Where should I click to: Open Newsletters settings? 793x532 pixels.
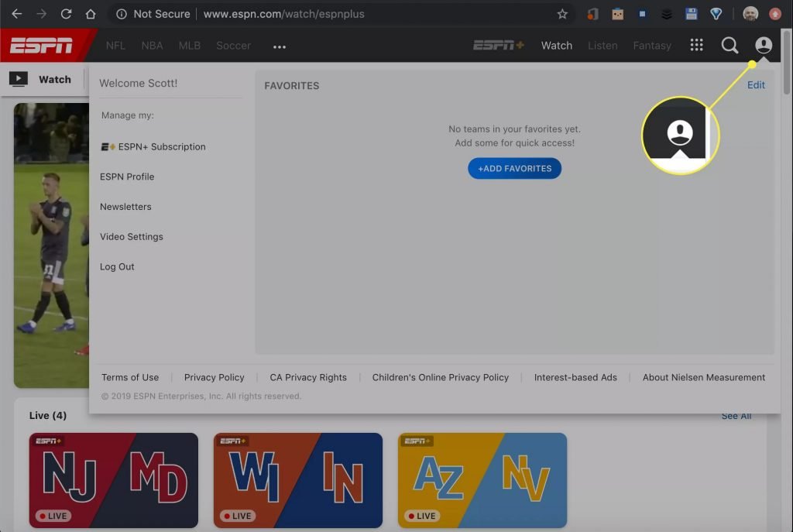(x=125, y=206)
